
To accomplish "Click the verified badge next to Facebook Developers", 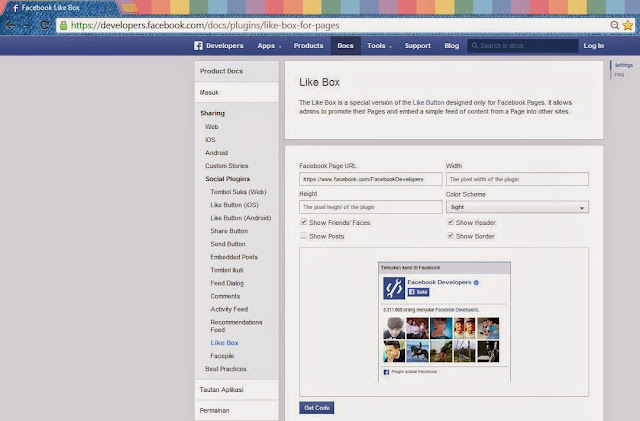I will tap(476, 282).
